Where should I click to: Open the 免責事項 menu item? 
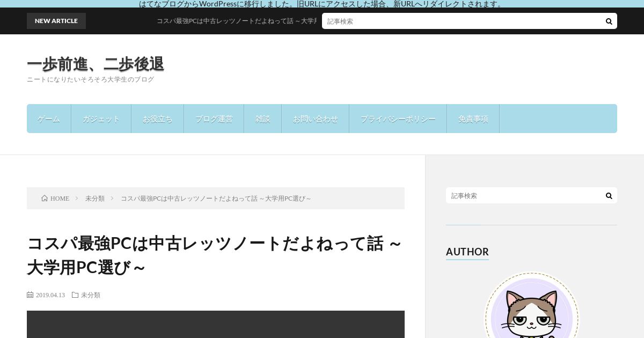[x=473, y=119]
